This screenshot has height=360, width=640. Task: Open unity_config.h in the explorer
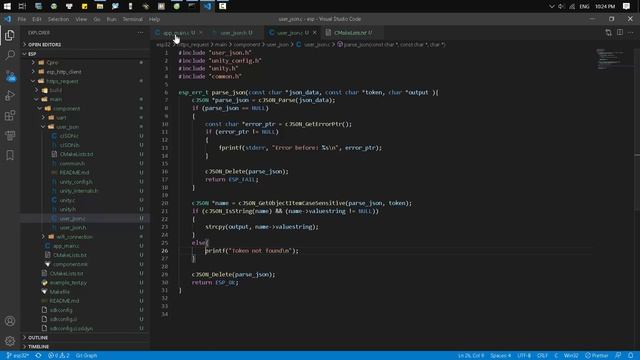[76, 182]
